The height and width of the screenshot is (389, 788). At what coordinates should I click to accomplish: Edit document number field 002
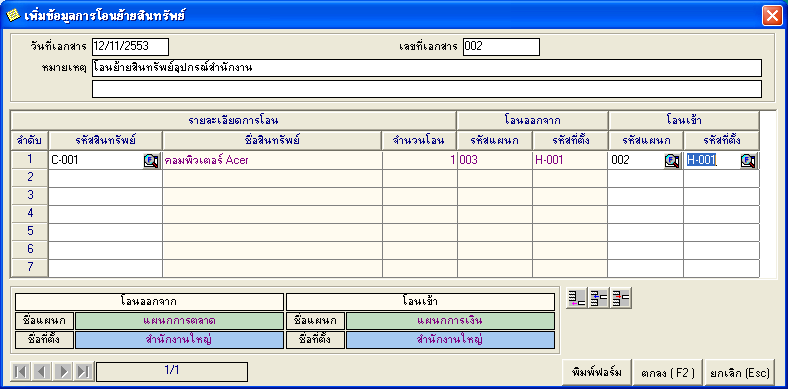pos(501,47)
